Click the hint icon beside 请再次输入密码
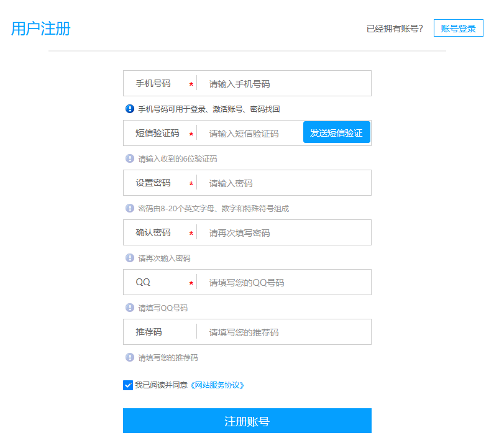 click(130, 258)
